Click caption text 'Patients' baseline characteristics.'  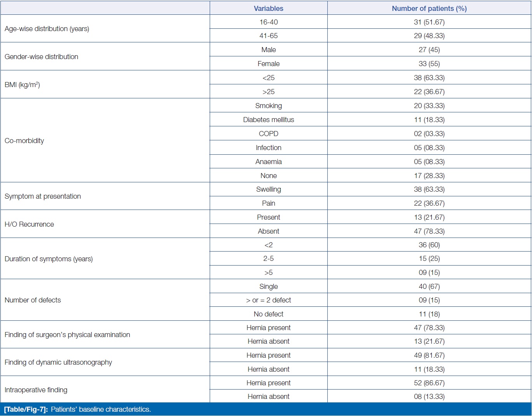pos(101,409)
